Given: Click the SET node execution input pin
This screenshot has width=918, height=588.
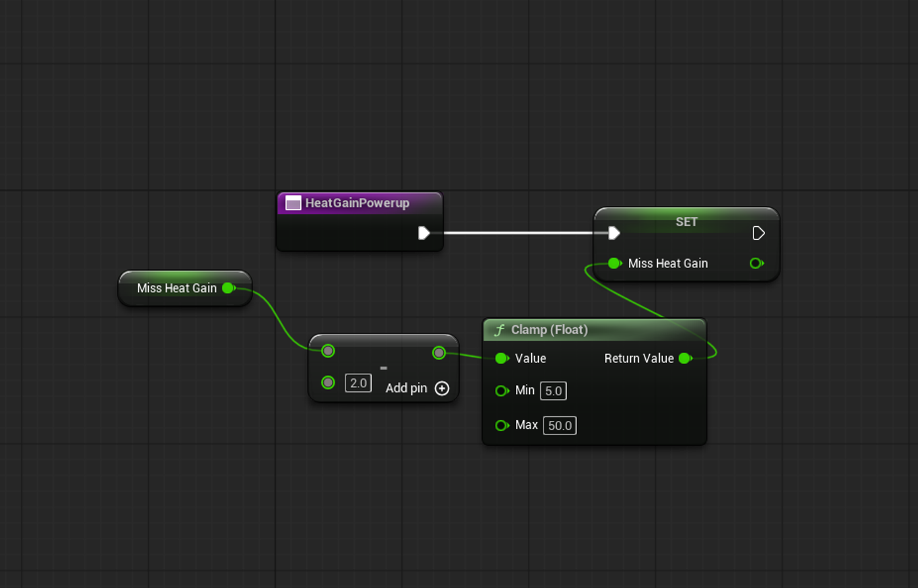Looking at the screenshot, I should tap(614, 233).
